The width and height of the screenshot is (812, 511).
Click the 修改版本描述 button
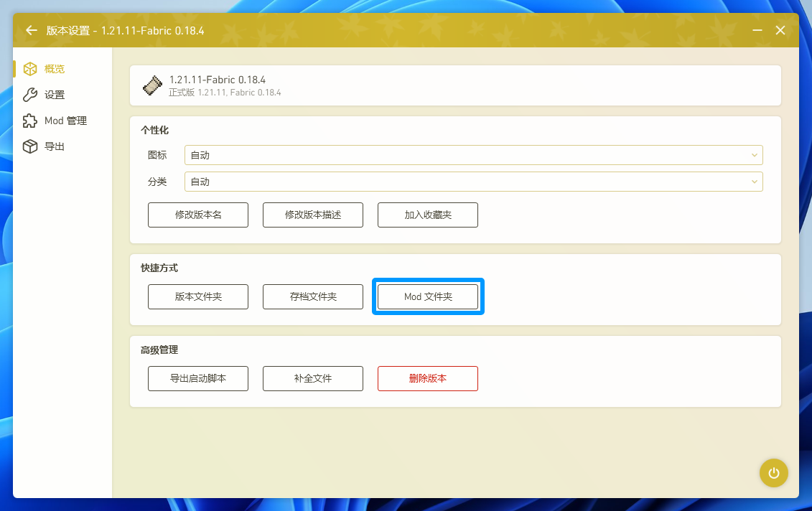tap(313, 215)
